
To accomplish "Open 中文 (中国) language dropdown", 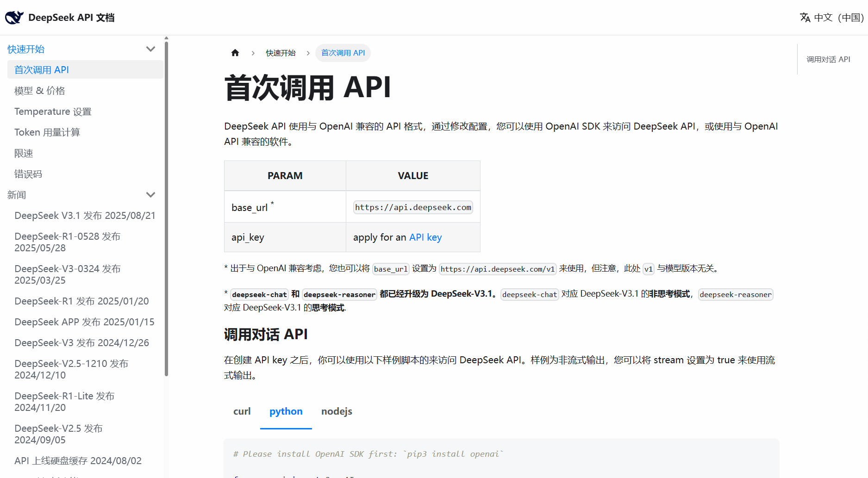I will pyautogui.click(x=832, y=18).
